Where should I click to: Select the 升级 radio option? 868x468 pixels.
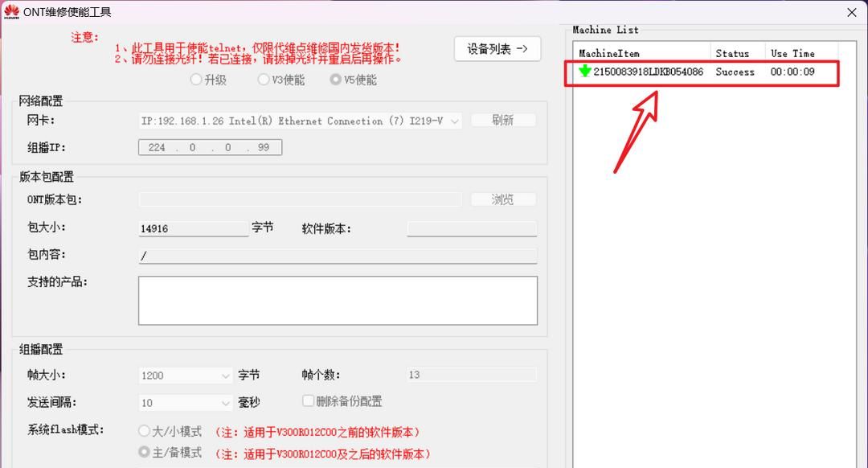[196, 79]
